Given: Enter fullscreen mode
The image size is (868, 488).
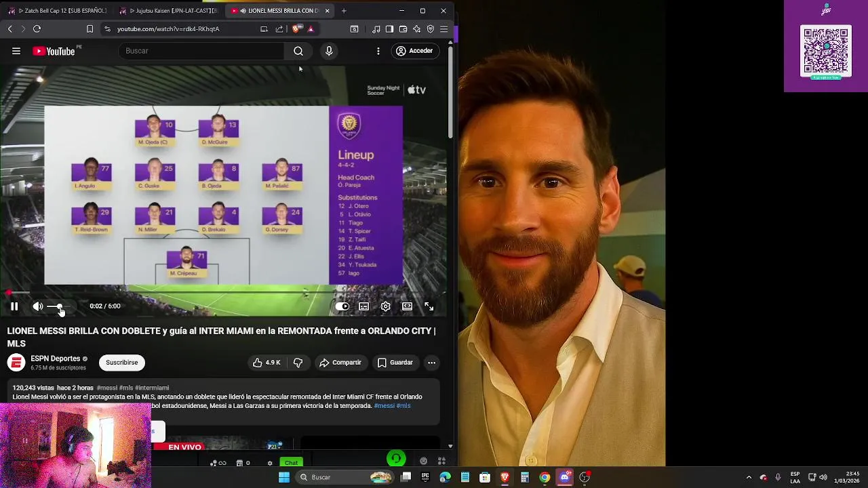Looking at the screenshot, I should pyautogui.click(x=429, y=306).
